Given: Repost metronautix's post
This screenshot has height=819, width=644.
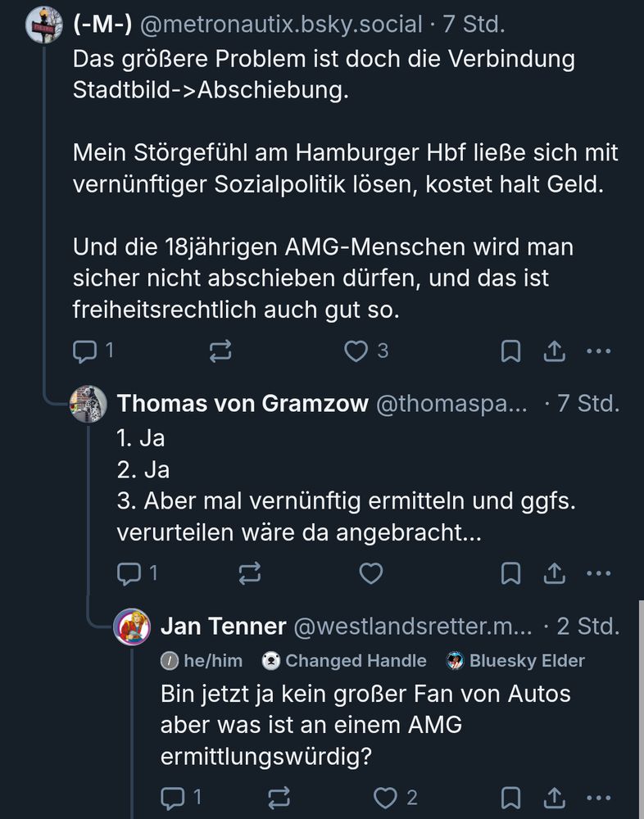Looking at the screenshot, I should tap(219, 351).
